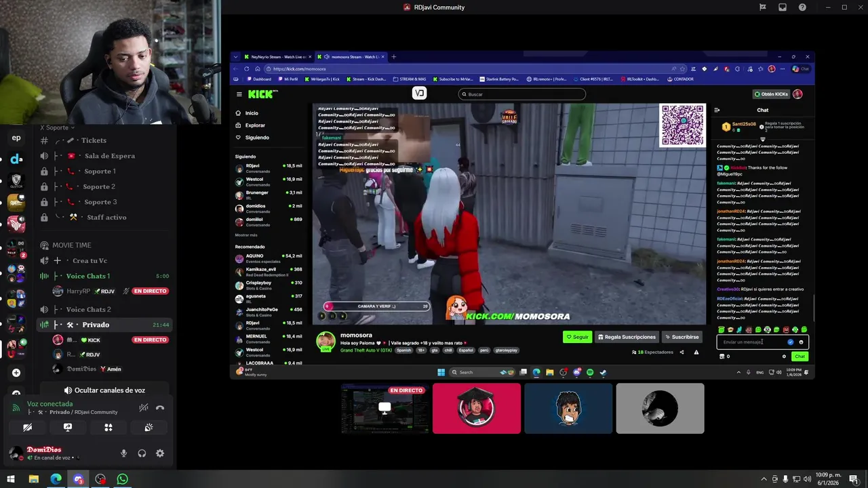The width and height of the screenshot is (868, 488).
Task: Click the Add a Server plus icon
Action: click(16, 373)
